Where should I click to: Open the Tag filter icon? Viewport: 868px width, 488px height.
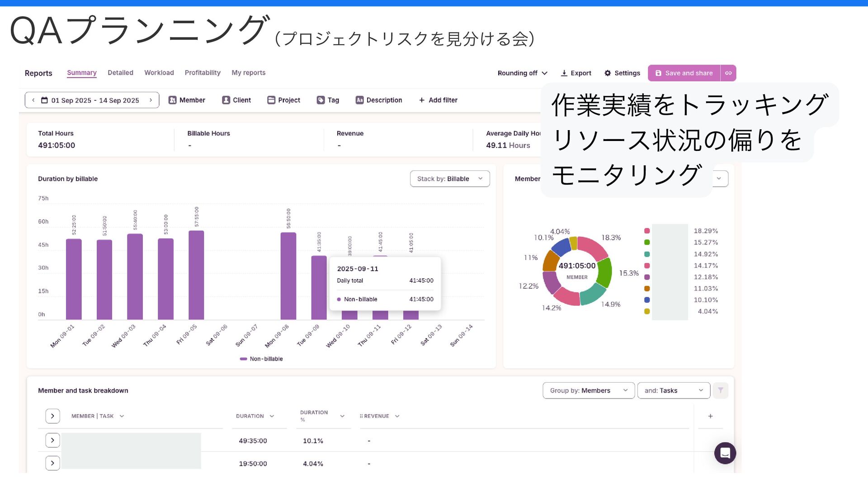pyautogui.click(x=321, y=100)
